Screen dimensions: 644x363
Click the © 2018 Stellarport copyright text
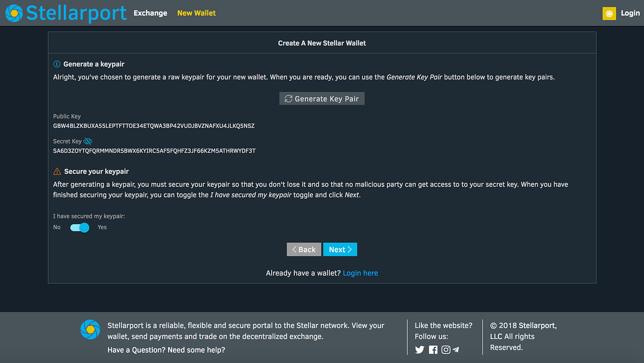click(523, 336)
